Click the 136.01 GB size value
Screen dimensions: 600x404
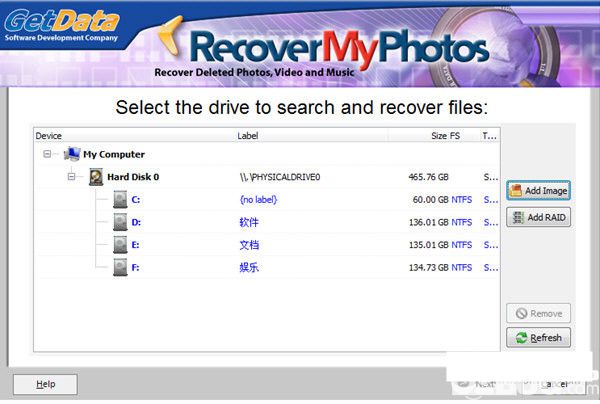pyautogui.click(x=429, y=222)
